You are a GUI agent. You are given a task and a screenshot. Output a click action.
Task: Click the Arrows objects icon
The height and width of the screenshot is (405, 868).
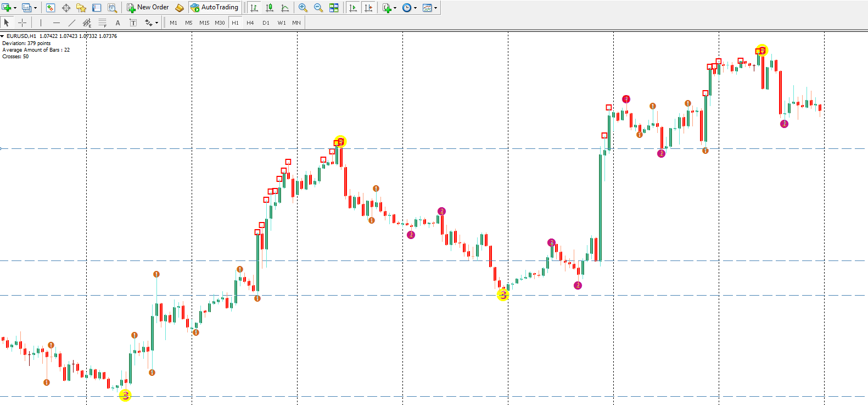pos(148,23)
